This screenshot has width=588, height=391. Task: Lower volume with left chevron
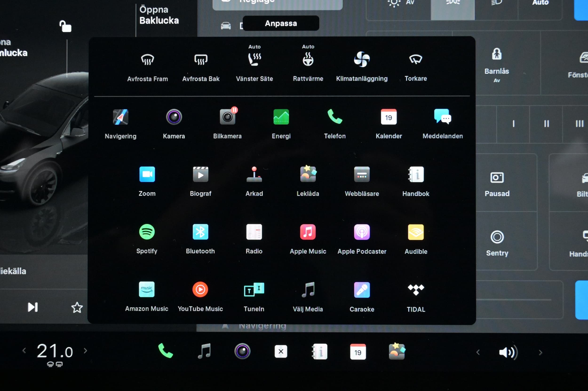478,352
